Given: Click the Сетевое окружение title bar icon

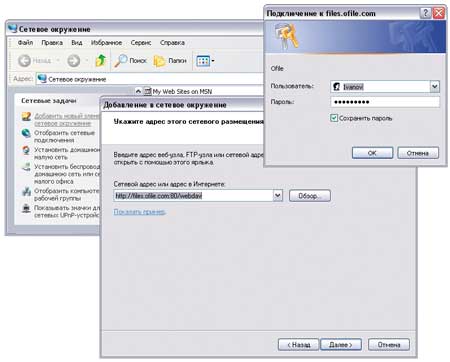Looking at the screenshot, I should [13, 29].
